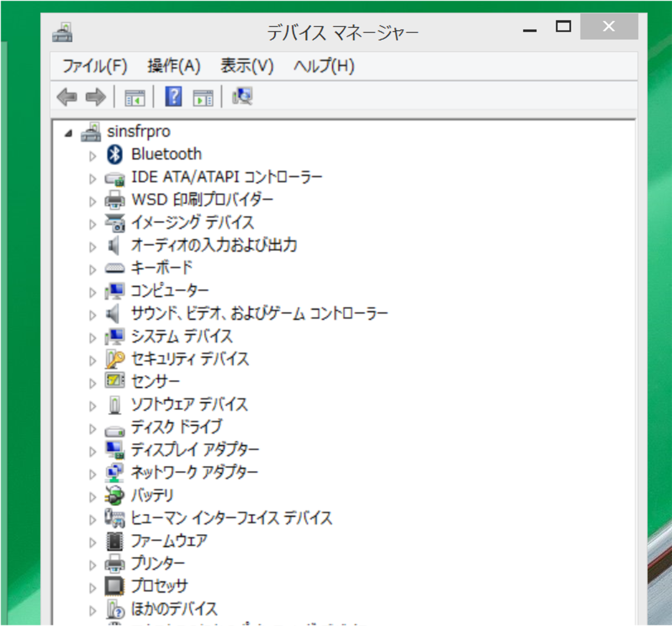Expand the キーボード category
This screenshot has width=672, height=626.
(x=93, y=270)
